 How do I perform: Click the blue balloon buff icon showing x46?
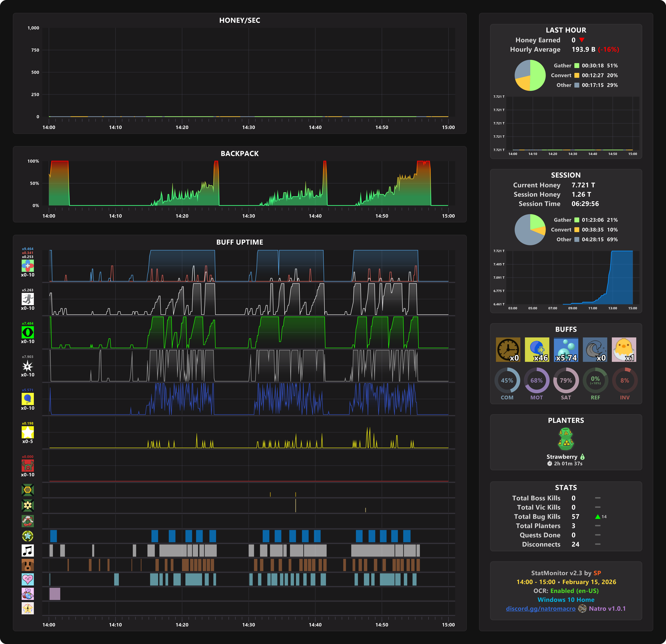[x=537, y=349]
